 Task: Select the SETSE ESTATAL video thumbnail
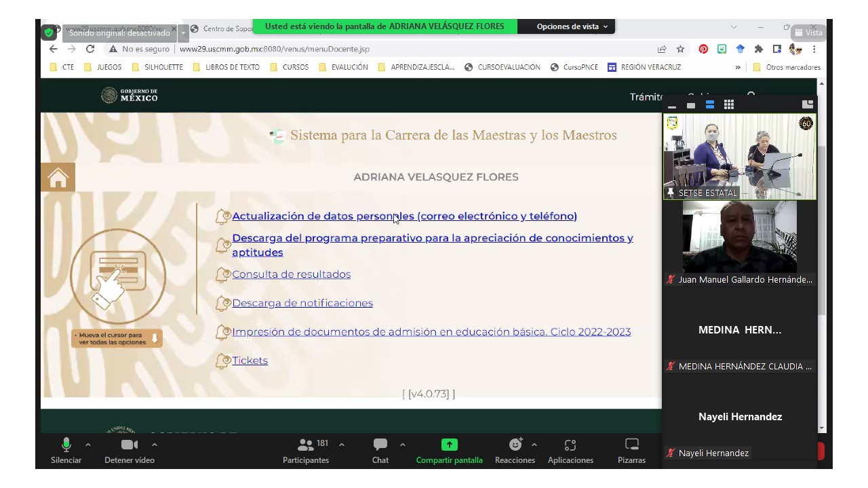(740, 157)
